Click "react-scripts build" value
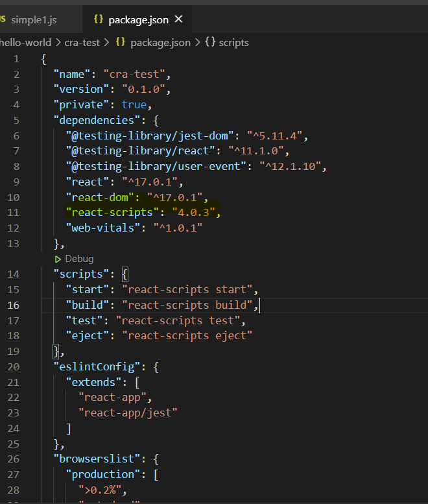Screen dimensions: 428x504 187,305
